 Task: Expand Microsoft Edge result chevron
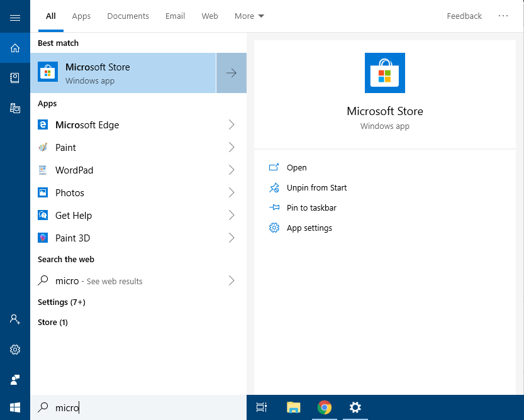pyautogui.click(x=231, y=124)
